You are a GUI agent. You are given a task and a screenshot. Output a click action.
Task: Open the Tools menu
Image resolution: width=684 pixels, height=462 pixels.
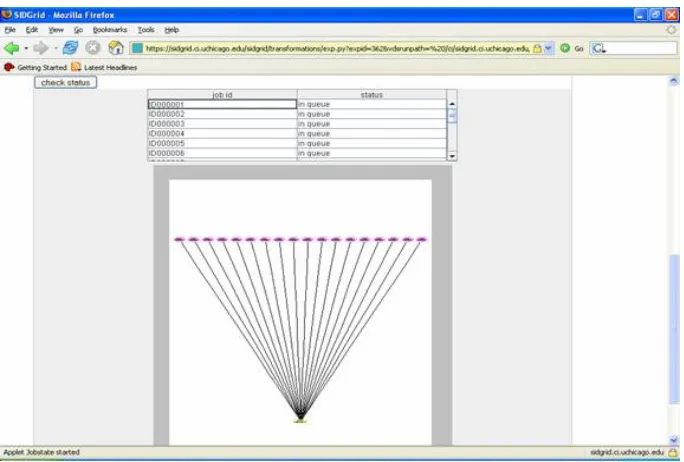[146, 30]
